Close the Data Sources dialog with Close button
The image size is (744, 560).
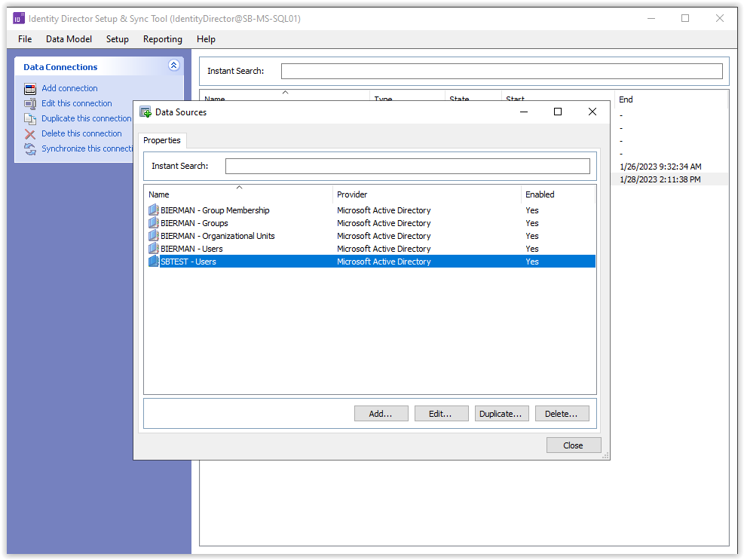[x=574, y=445]
